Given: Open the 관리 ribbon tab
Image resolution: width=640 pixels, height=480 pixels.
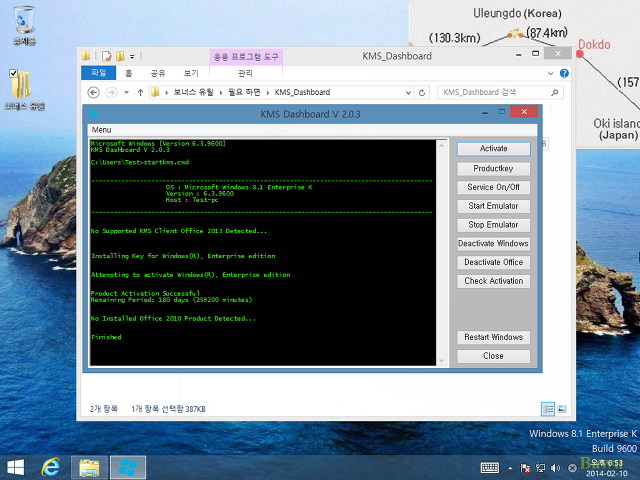Looking at the screenshot, I should [245, 73].
